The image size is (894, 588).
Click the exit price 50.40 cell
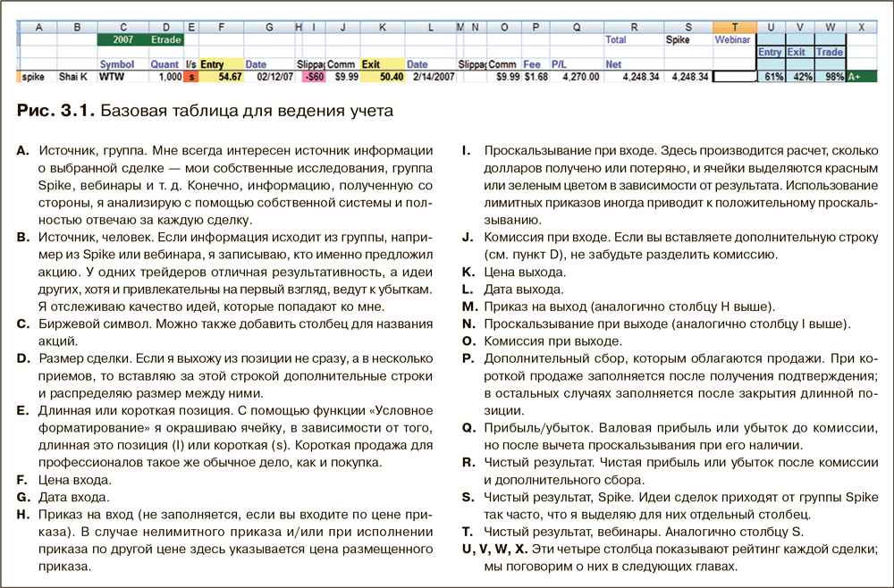pos(382,78)
